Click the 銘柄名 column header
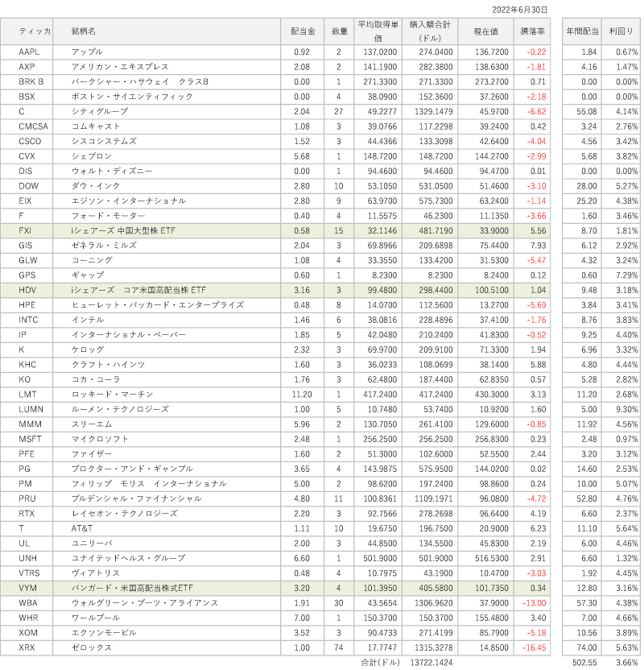Image resolution: width=644 pixels, height=670 pixels. [x=167, y=31]
